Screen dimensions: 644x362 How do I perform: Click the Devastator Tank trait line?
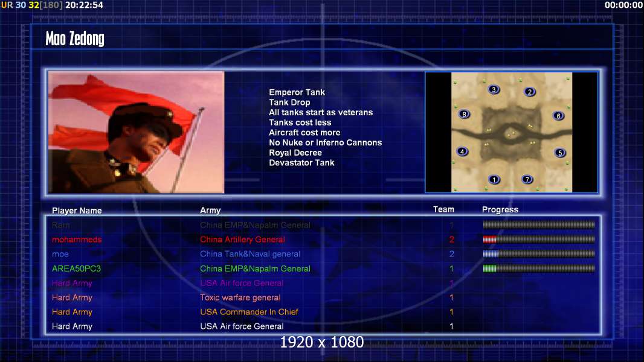coord(301,163)
